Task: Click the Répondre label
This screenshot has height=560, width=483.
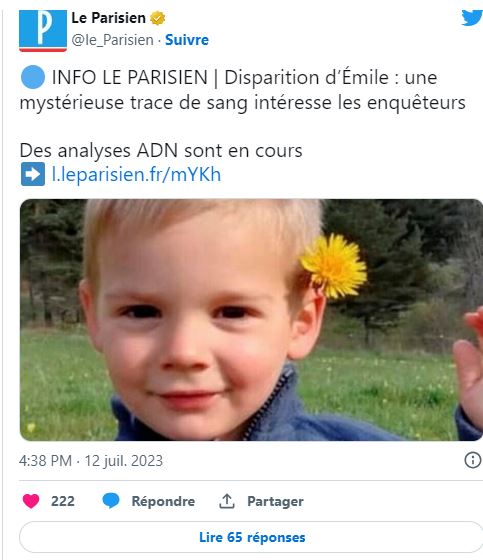Action: (163, 501)
